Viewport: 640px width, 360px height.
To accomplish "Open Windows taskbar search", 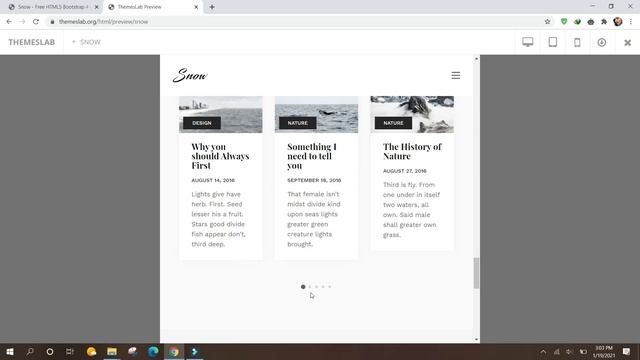I will 30,351.
